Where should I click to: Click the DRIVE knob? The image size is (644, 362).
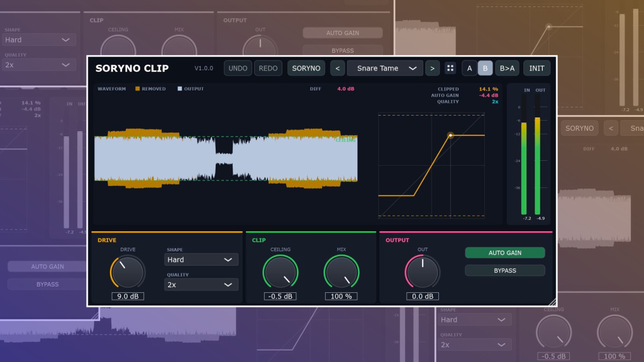[128, 271]
